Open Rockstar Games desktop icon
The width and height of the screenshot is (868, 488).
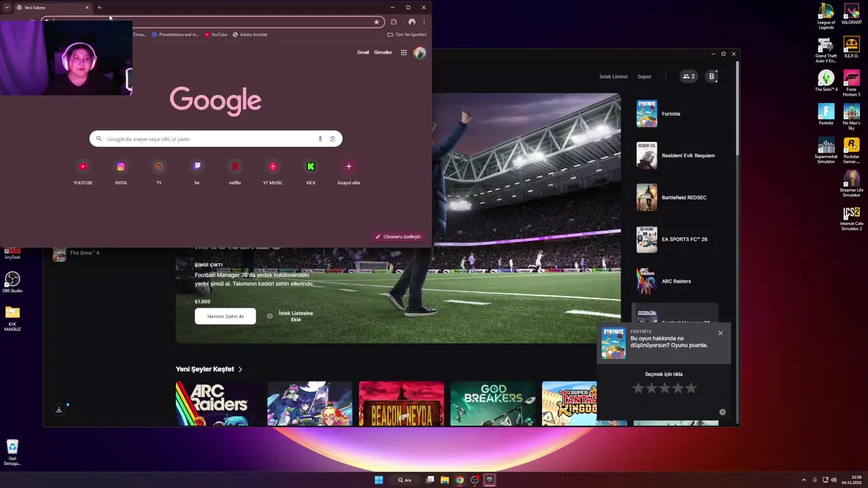tap(852, 150)
